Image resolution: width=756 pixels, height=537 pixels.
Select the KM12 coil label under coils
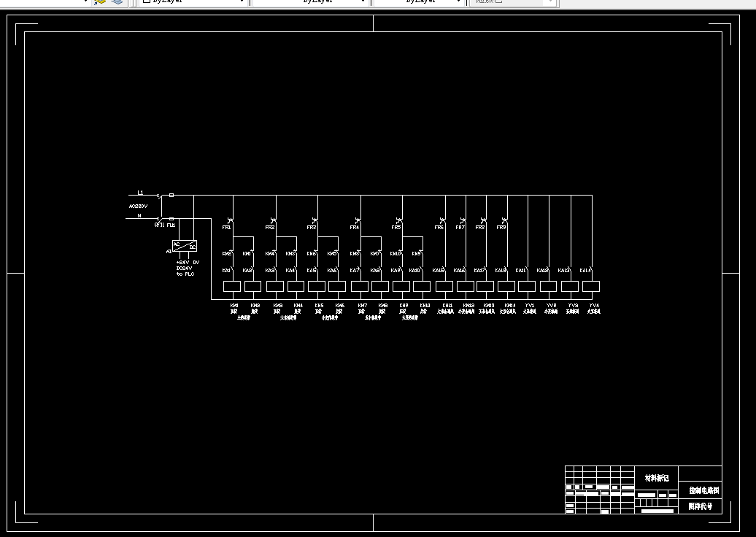[x=468, y=306]
